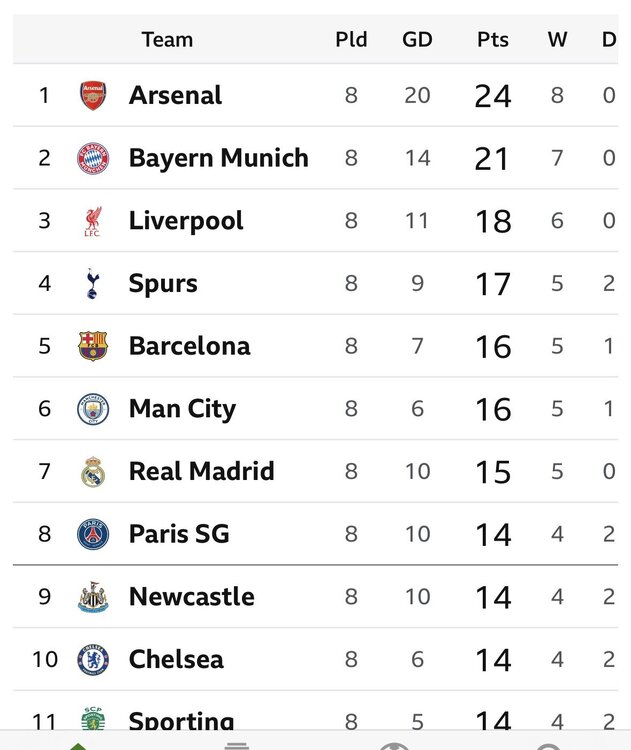This screenshot has width=631, height=750.
Task: Tap the Bayern Munich crest icon
Action: 93,158
